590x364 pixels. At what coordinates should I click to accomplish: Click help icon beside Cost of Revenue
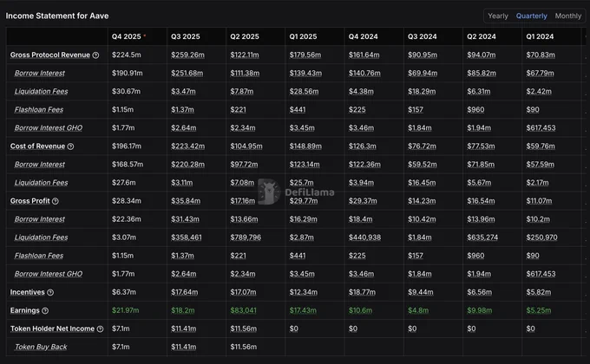pos(70,146)
